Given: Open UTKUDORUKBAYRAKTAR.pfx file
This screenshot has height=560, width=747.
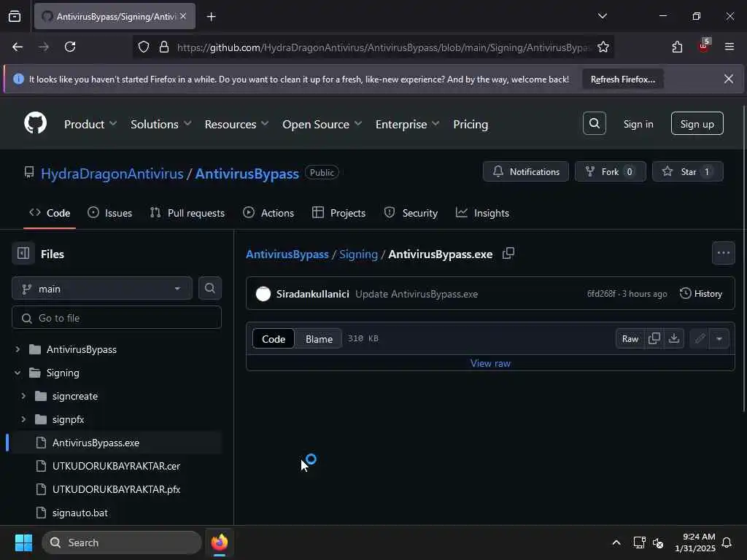Looking at the screenshot, I should tap(116, 489).
